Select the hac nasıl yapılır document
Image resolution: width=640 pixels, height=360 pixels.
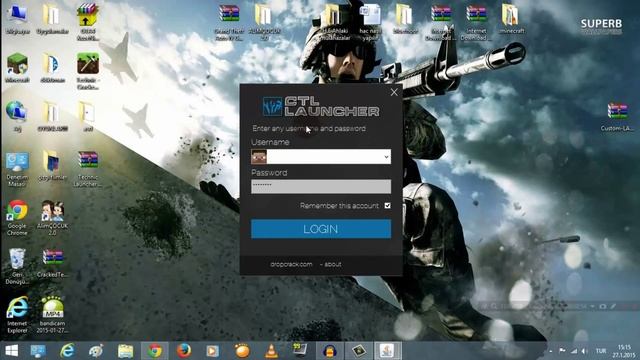pos(370,22)
